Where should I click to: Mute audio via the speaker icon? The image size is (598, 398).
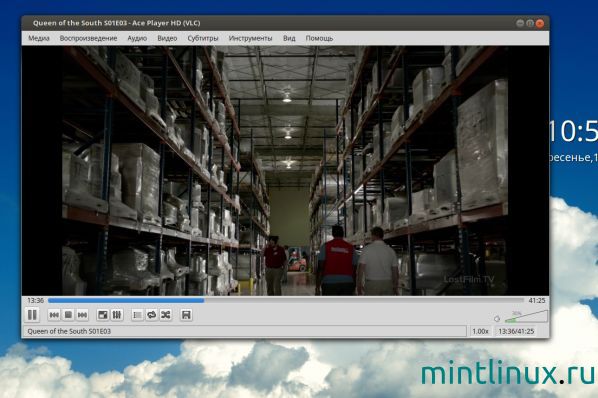(x=497, y=319)
